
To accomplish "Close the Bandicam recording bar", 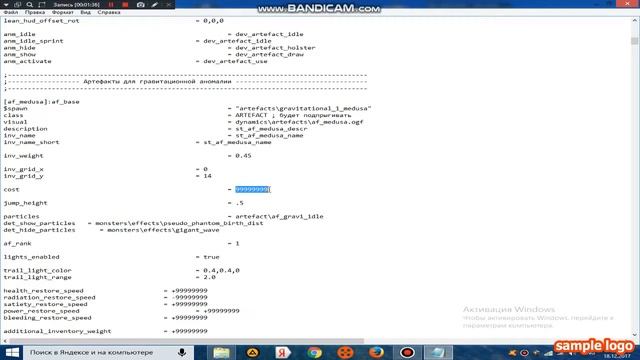I will click(169, 4).
